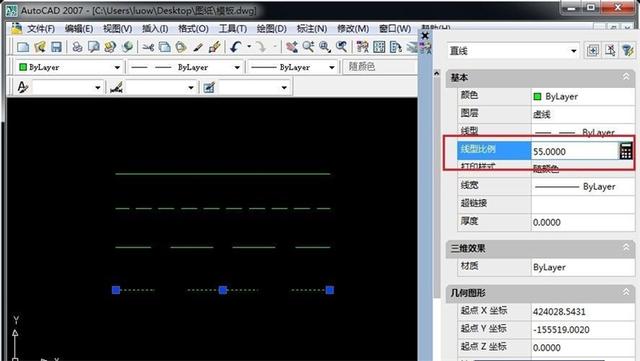
Task: Click the Dimension Style icon
Action: tap(116, 87)
